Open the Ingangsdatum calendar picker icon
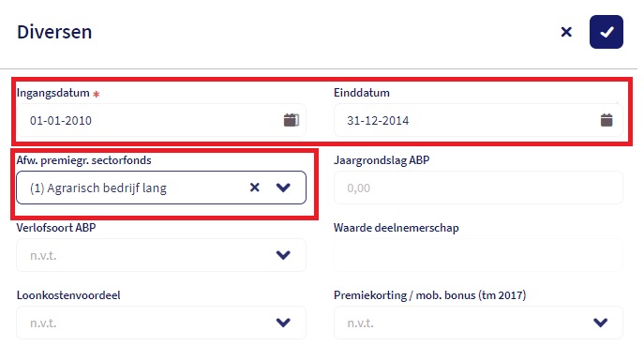644x361 pixels. click(292, 120)
